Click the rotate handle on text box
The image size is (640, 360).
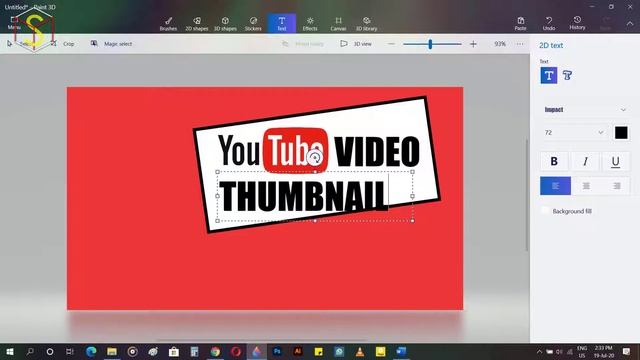[x=315, y=157]
